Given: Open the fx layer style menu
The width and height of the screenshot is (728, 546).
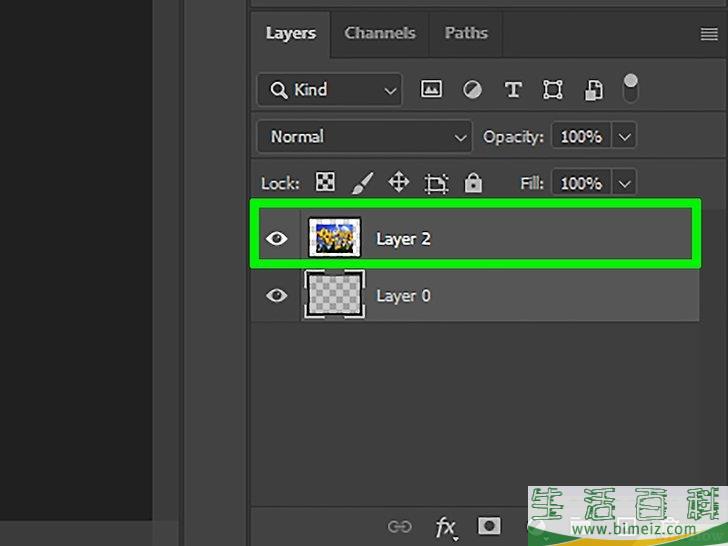Looking at the screenshot, I should pos(446,527).
